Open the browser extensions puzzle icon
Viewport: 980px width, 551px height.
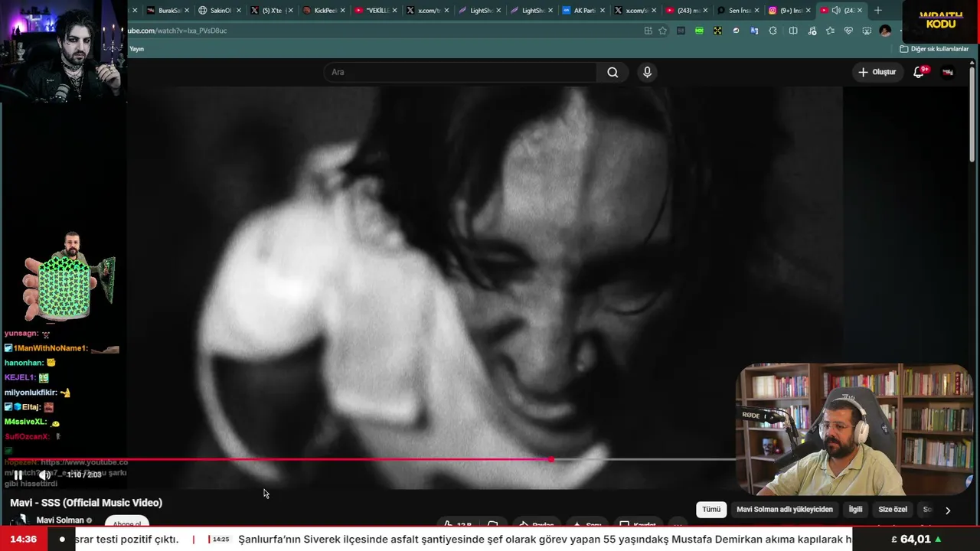point(773,31)
